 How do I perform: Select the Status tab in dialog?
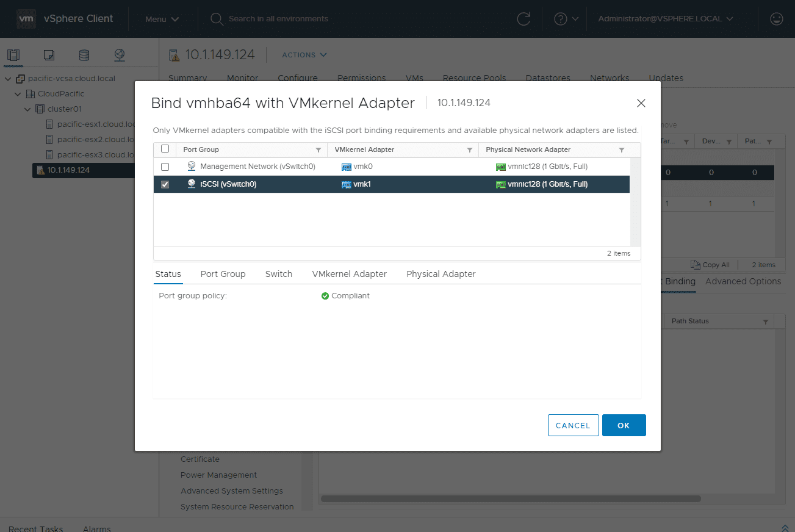tap(168, 274)
